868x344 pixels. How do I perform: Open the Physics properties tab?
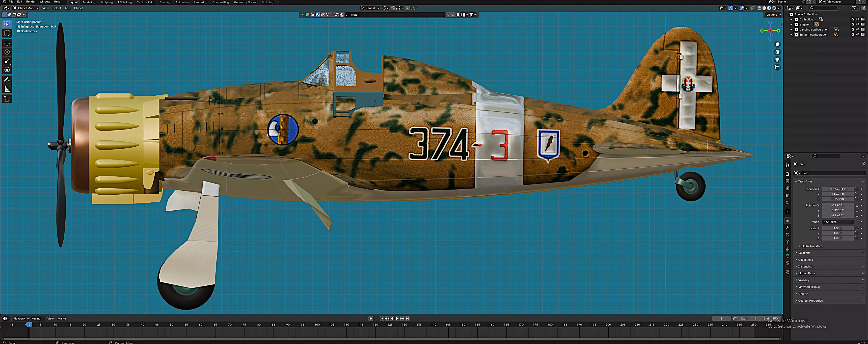pos(788,242)
